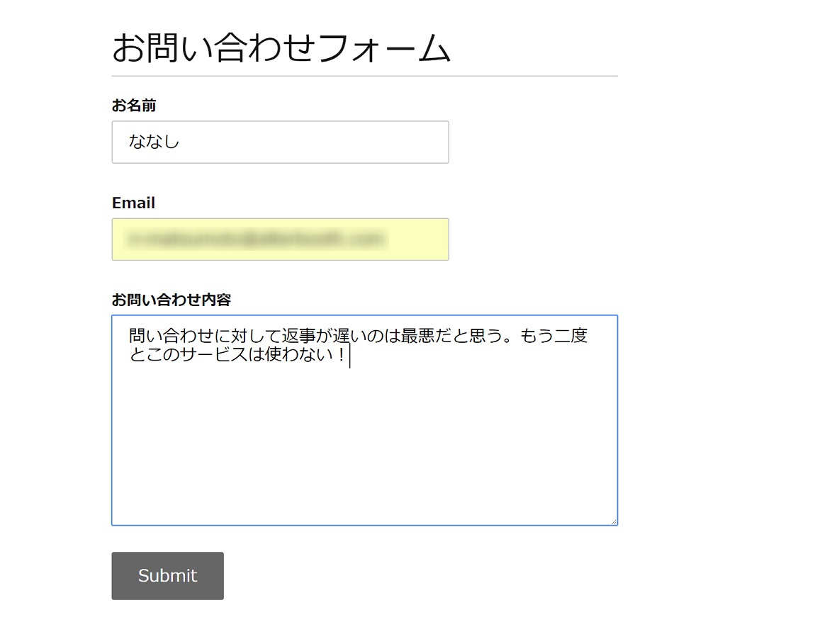Click the word 使わない in the message
Image resolution: width=832 pixels, height=644 pixels.
(x=296, y=355)
